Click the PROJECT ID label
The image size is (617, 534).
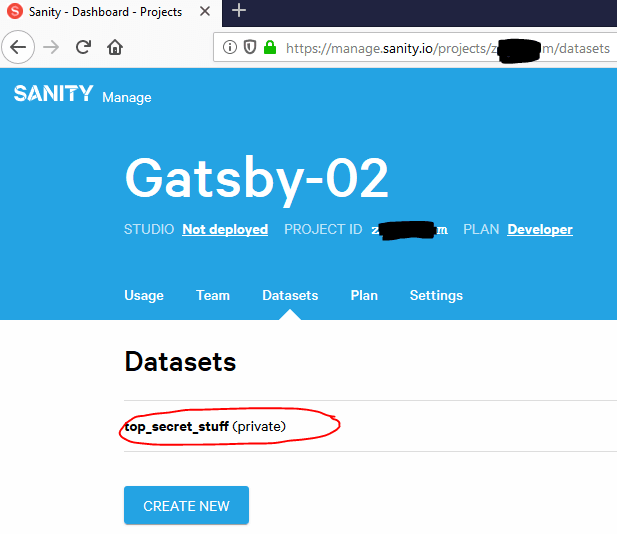click(323, 229)
